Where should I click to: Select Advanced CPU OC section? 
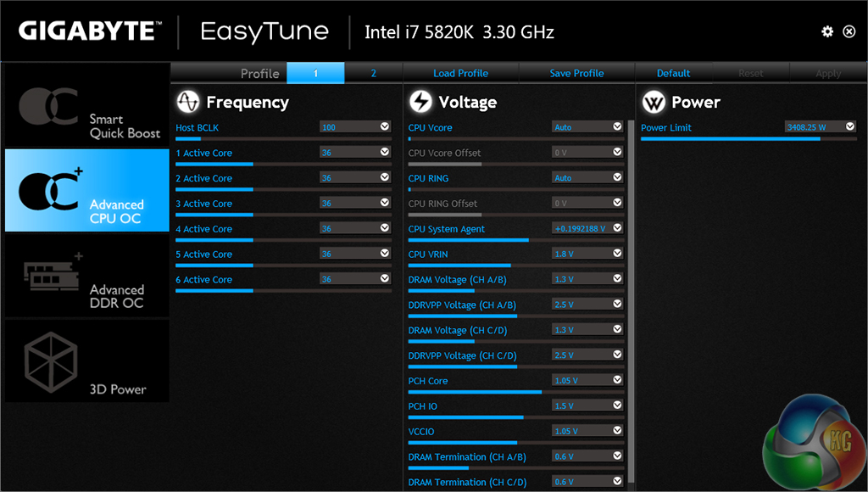point(87,190)
